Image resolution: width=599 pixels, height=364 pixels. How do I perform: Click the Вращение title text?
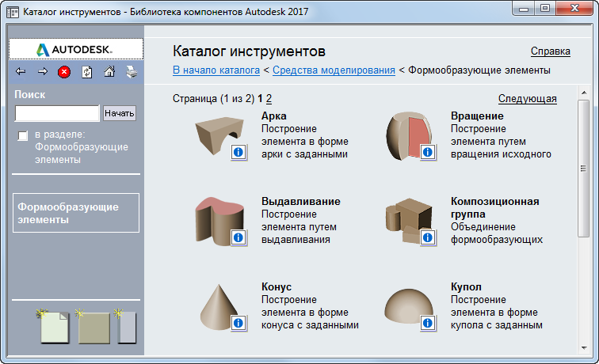[x=477, y=116]
